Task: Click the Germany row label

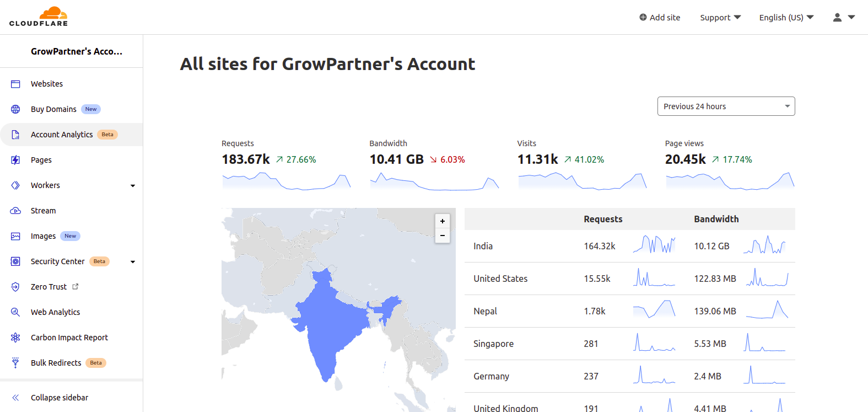Action: pos(491,376)
